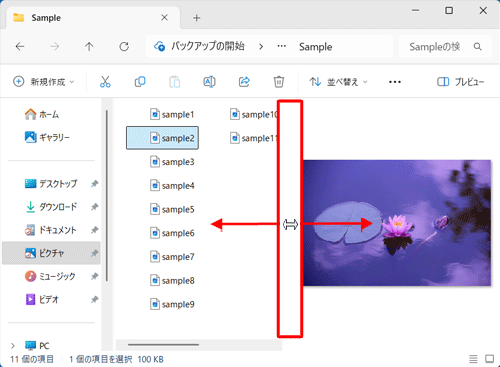Switch to large icons view in status bar
Viewport: 500px width, 367px height.
[489, 359]
